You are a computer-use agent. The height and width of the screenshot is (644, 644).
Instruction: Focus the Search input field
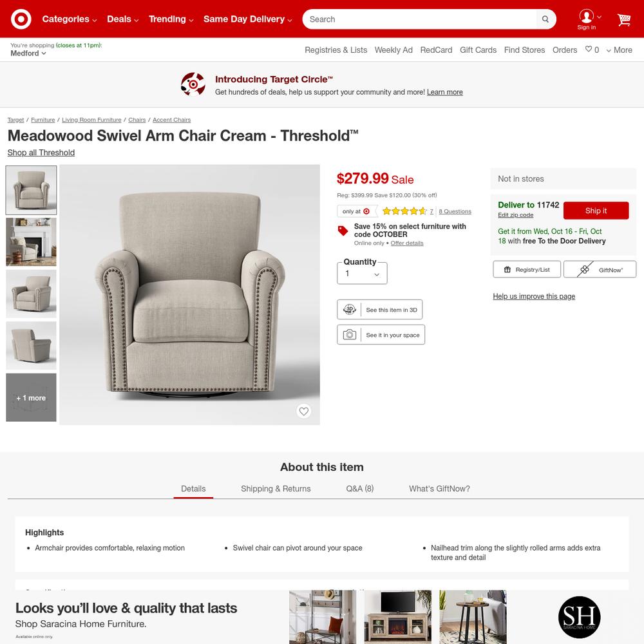420,19
